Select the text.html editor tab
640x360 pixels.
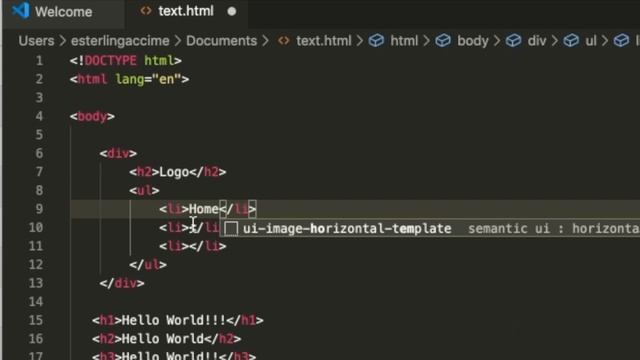(x=186, y=11)
